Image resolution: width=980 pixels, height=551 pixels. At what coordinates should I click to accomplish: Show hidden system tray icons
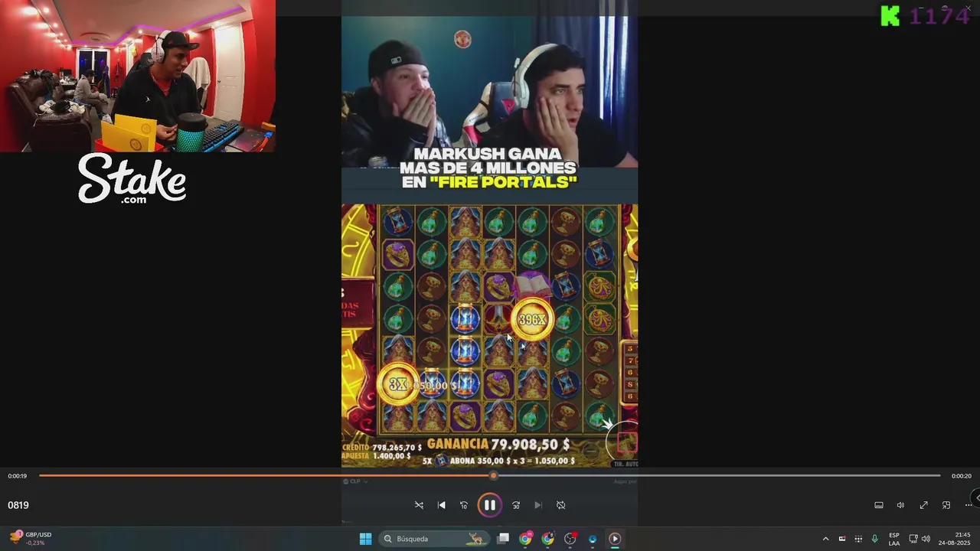click(825, 539)
